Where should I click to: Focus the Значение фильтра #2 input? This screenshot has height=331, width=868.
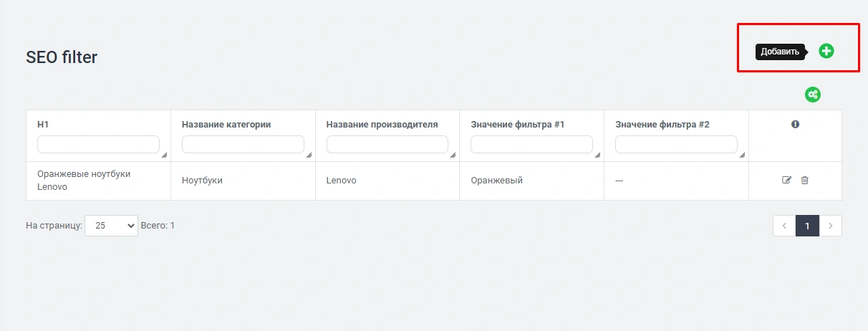pyautogui.click(x=676, y=145)
